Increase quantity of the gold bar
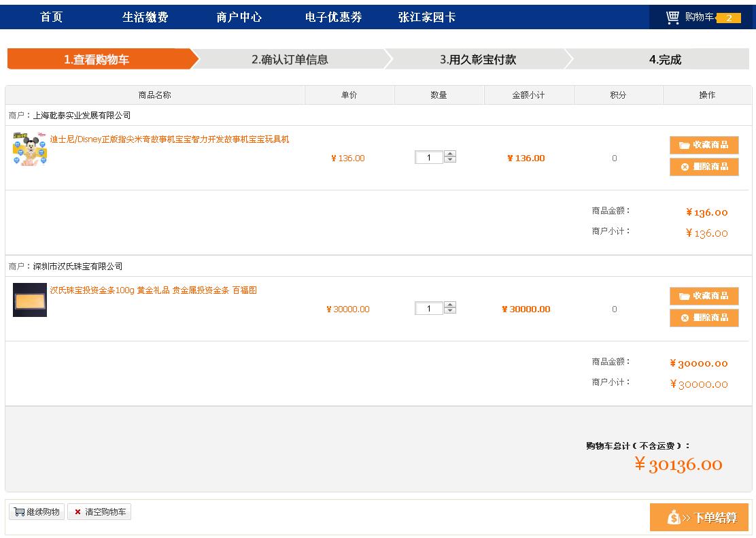The image size is (756, 538). coord(450,305)
